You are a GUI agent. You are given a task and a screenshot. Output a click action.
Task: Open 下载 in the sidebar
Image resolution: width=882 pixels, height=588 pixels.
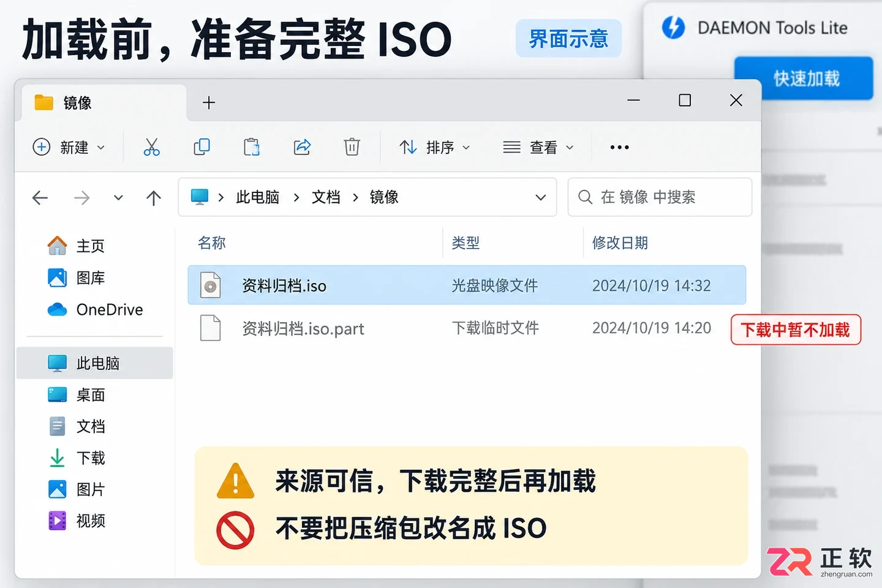pos(76,458)
